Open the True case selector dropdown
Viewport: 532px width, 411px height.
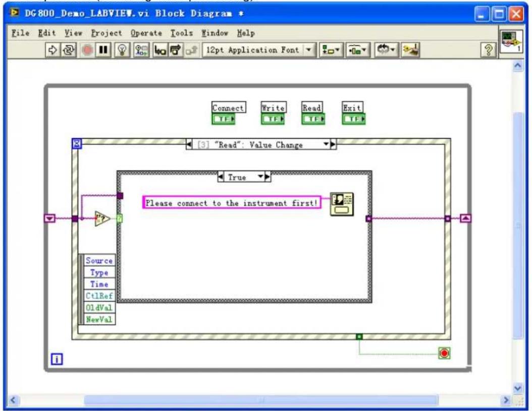pos(260,177)
